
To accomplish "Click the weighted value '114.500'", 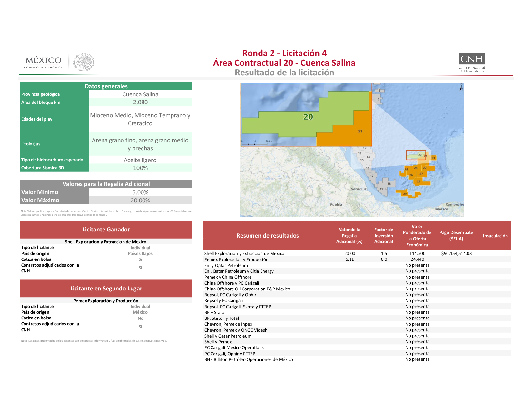I will [x=417, y=253].
